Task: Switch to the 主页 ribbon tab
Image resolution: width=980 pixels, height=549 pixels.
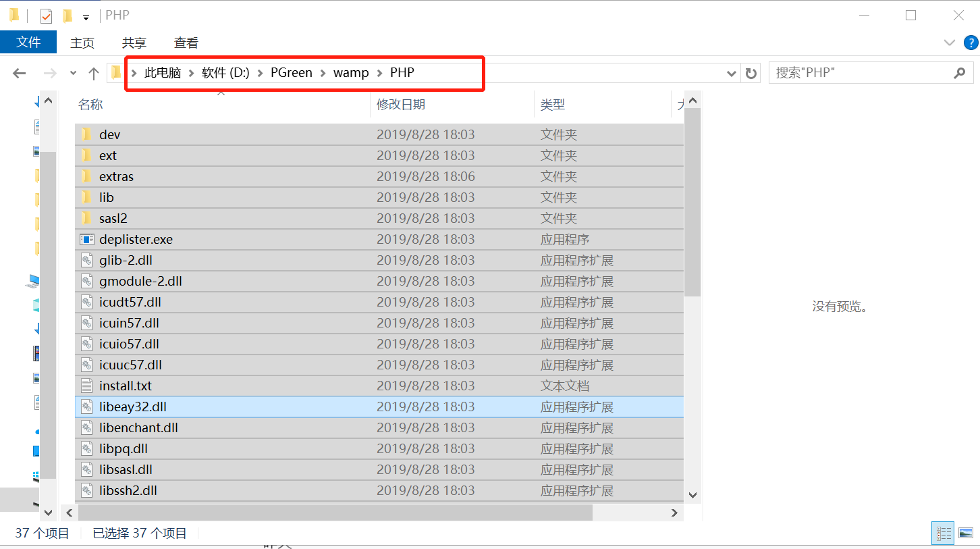Action: point(82,43)
